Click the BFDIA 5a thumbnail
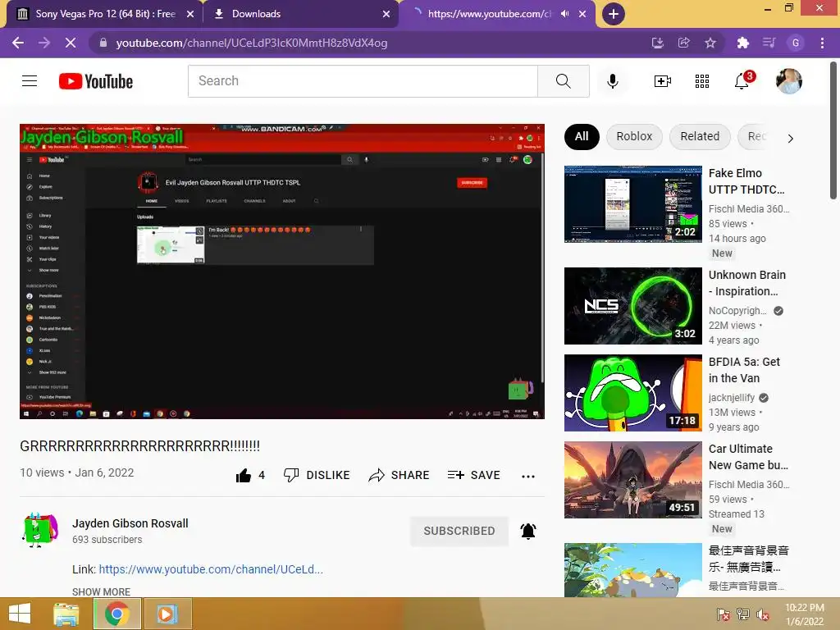The width and height of the screenshot is (840, 630). 633,393
